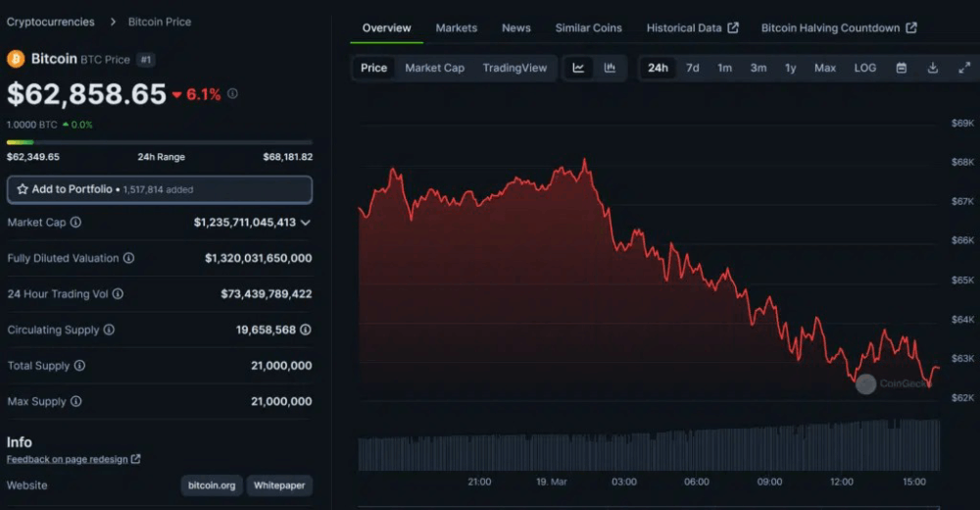
Task: Select the Price chart toggle
Action: pos(373,68)
